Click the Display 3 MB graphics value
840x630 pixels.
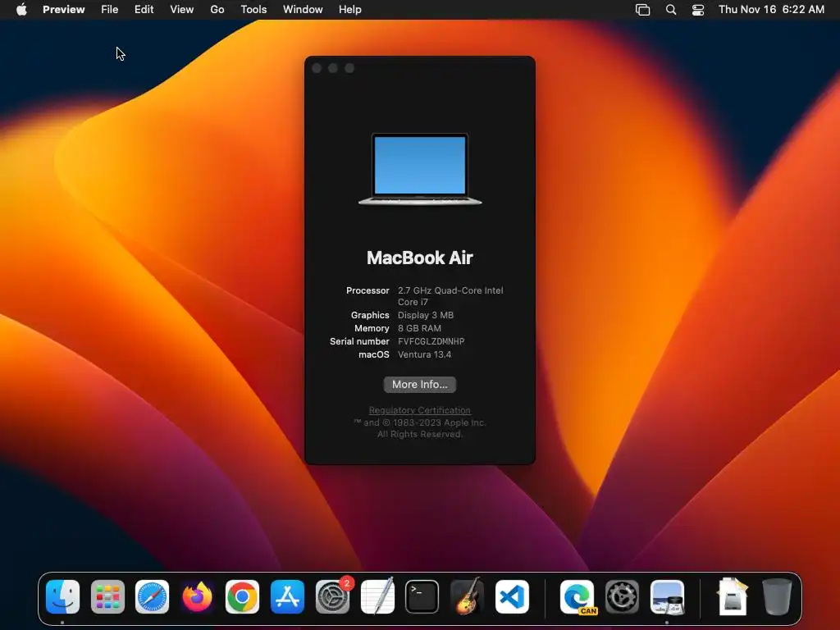[426, 315]
